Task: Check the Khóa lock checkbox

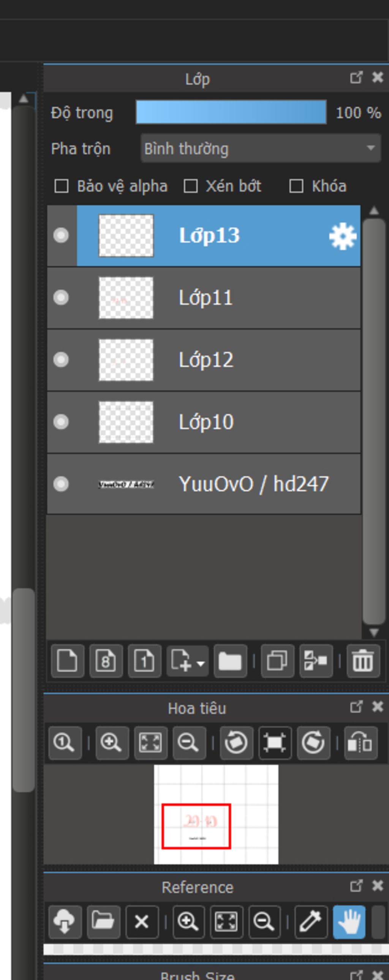Action: (x=296, y=186)
